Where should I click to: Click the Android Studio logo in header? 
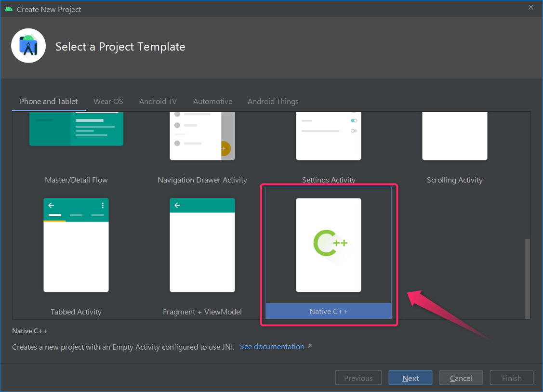click(28, 46)
